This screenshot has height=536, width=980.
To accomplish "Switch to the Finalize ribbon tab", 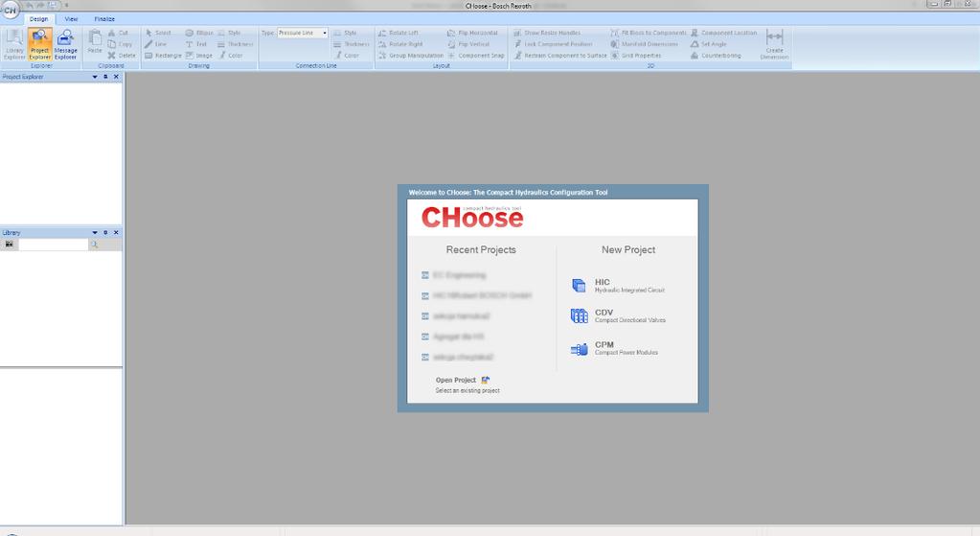I will [104, 19].
